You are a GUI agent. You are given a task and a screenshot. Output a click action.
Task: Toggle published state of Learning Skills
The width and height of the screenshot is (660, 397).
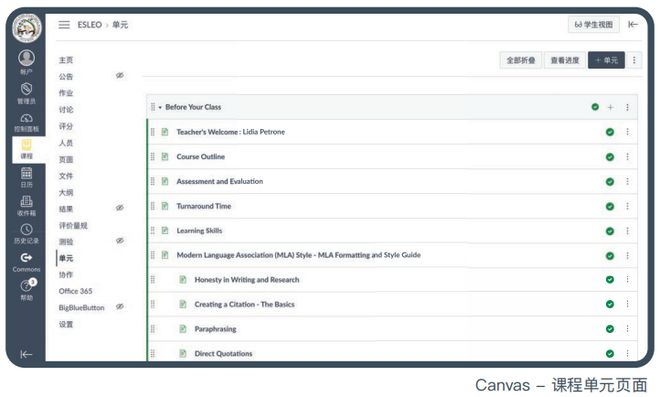(x=610, y=231)
